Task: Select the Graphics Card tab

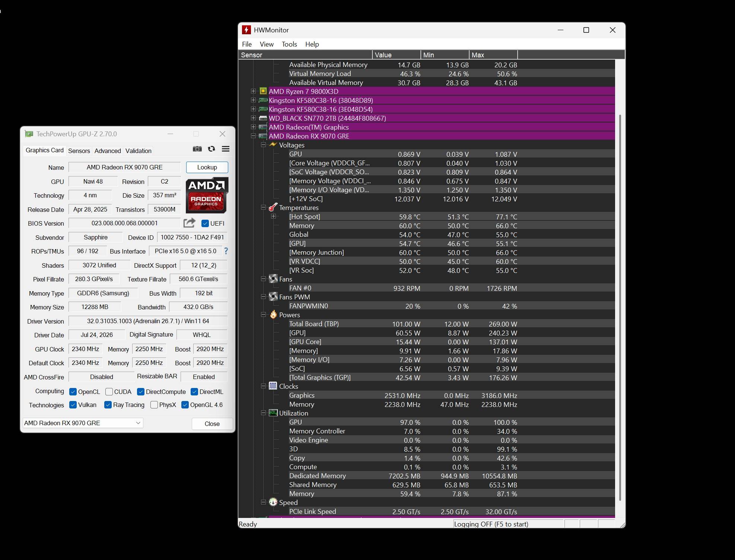Action: pos(45,150)
